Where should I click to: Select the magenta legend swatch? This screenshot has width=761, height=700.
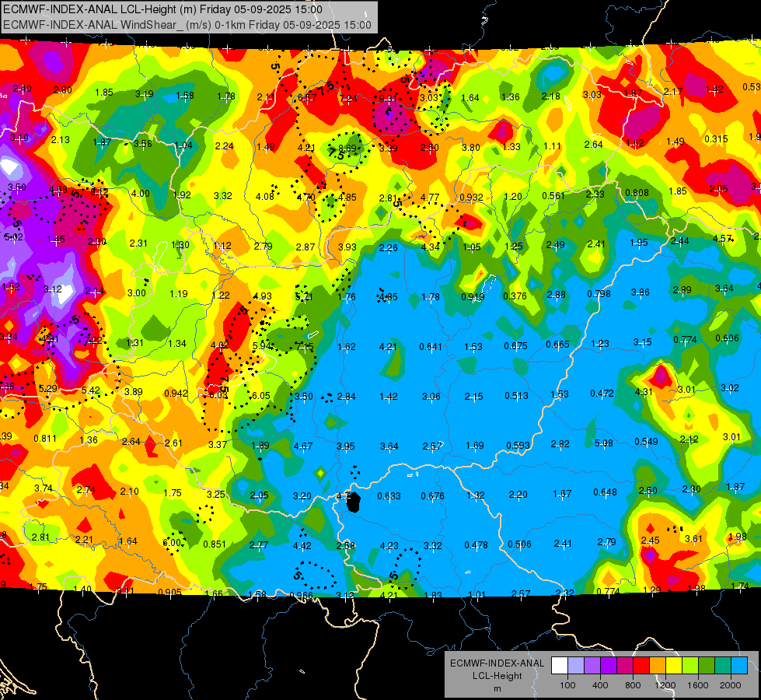(625, 666)
